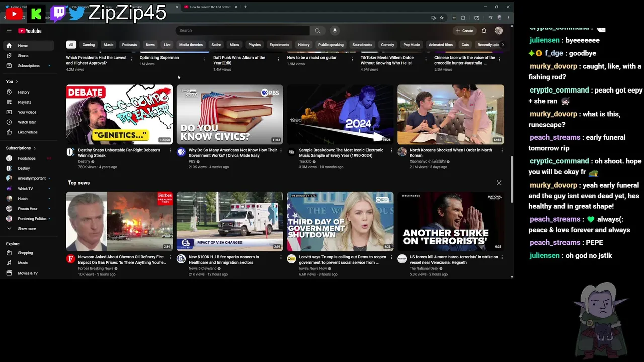The image size is (644, 362).
Task: Expand the Subscriptions section header
Action: (x=21, y=148)
